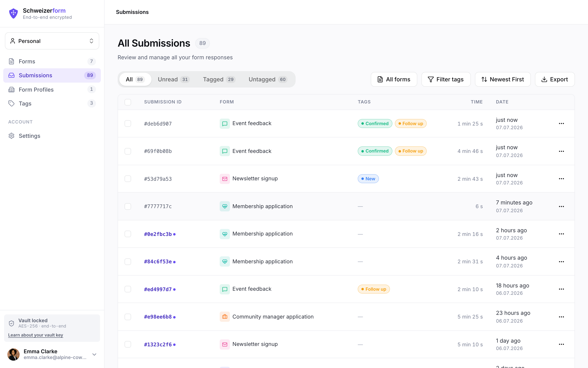The width and height of the screenshot is (588, 368).
Task: Click the Tags label icon in sidebar
Action: (11, 103)
